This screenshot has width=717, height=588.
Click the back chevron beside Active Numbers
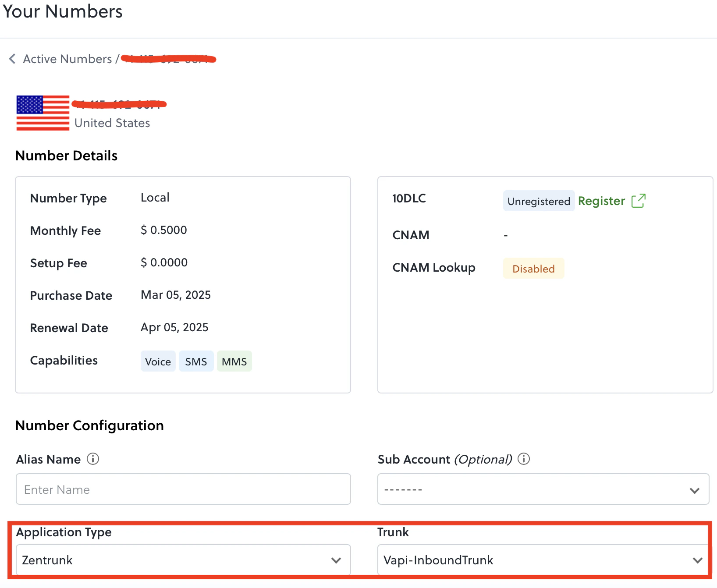(x=12, y=59)
